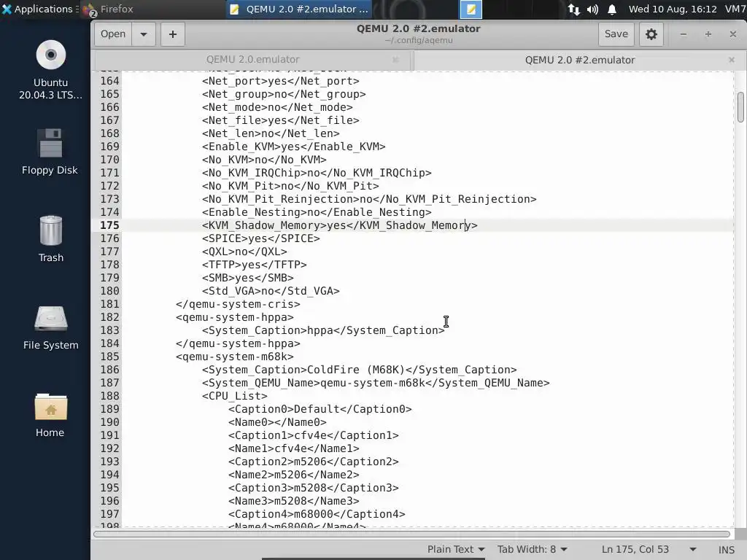Click the CPU_List tag line
Screen dimensions: 747x560
point(234,396)
